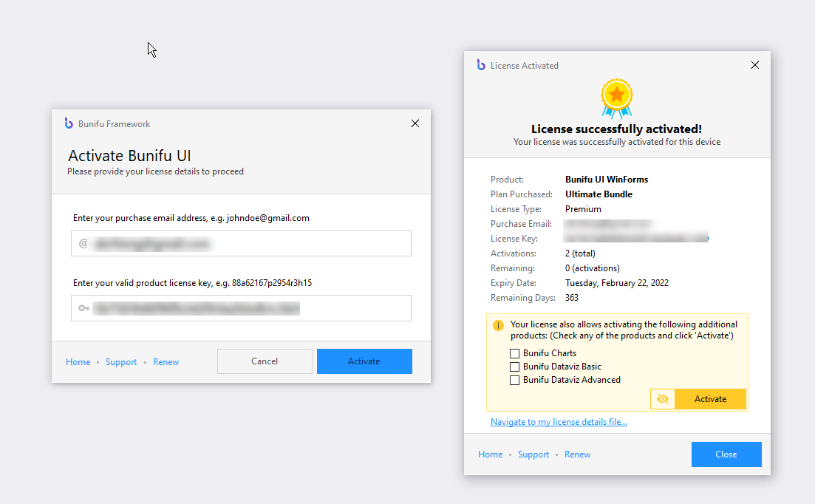Select the 'Premium' license type value
The height and width of the screenshot is (504, 815).
[x=583, y=209]
